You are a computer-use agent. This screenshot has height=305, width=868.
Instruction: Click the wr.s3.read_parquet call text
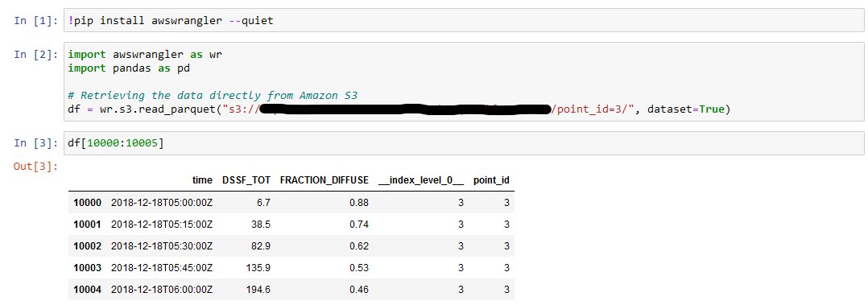pyautogui.click(x=158, y=109)
